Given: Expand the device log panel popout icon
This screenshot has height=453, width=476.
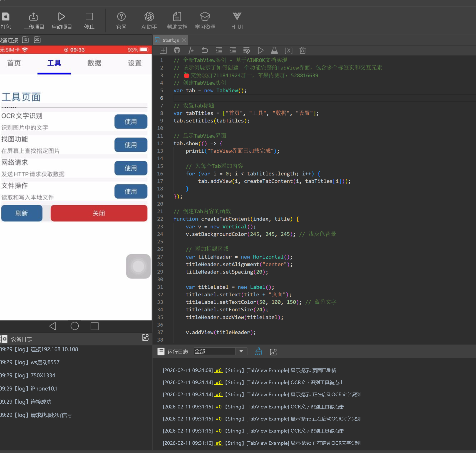Looking at the screenshot, I should 145,337.
